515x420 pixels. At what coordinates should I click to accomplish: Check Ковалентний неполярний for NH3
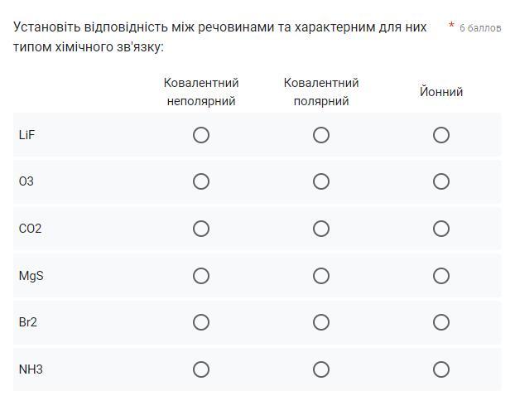pos(201,369)
